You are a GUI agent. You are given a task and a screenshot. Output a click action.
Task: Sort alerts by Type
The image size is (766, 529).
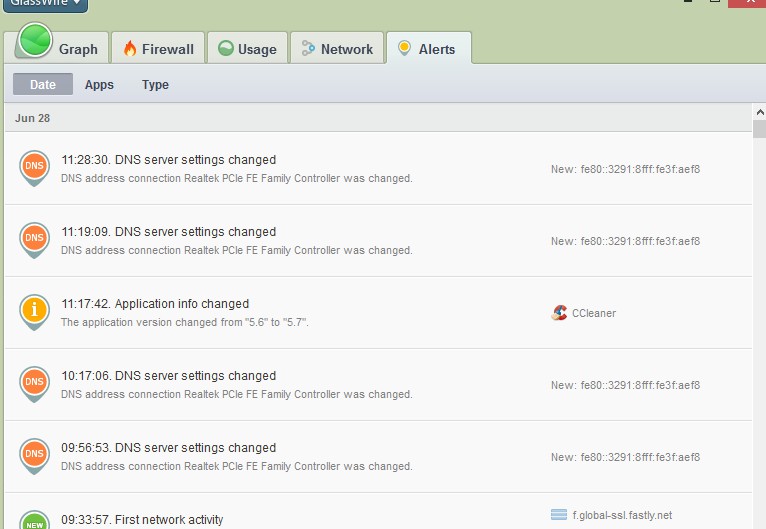click(x=155, y=85)
